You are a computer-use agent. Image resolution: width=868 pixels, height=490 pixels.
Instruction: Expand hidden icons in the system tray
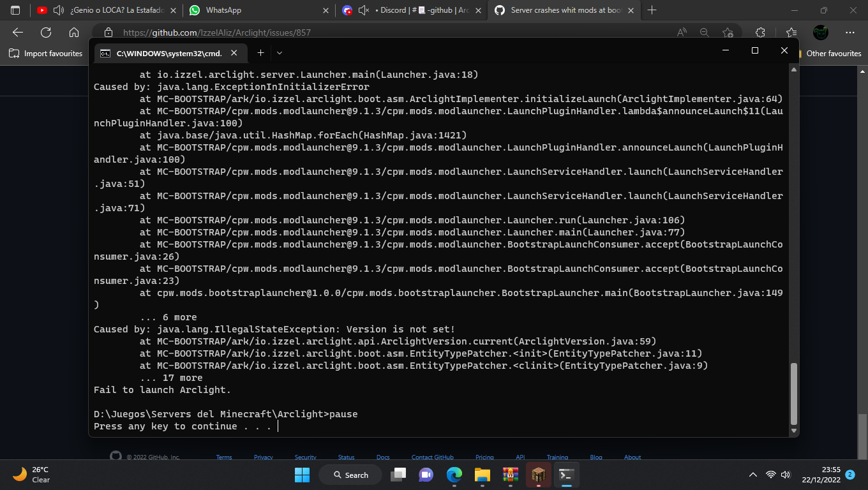(x=752, y=475)
